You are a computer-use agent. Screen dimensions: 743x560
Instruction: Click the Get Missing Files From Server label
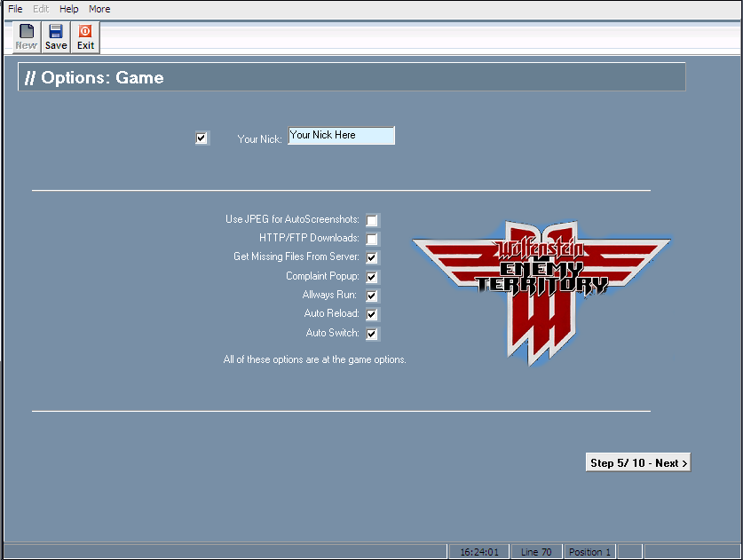click(296, 256)
